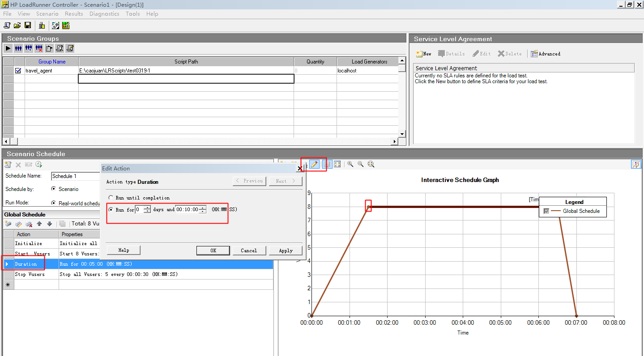Click the Save Scenario floppy icon
This screenshot has width=644, height=356.
28,25
